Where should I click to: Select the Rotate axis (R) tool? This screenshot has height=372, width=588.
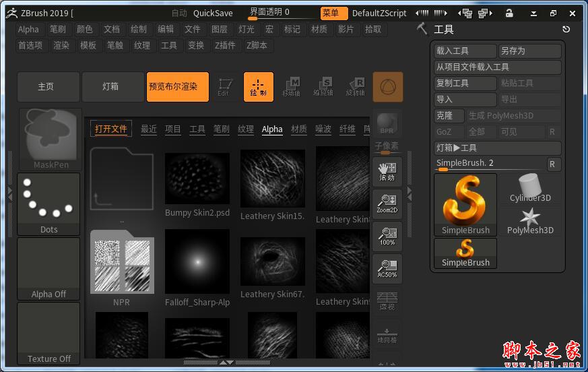356,87
